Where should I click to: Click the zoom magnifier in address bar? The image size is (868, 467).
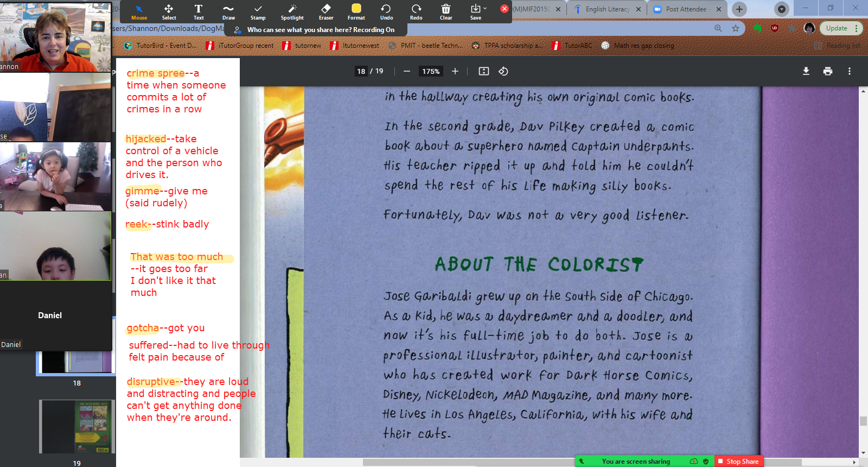[x=718, y=28]
